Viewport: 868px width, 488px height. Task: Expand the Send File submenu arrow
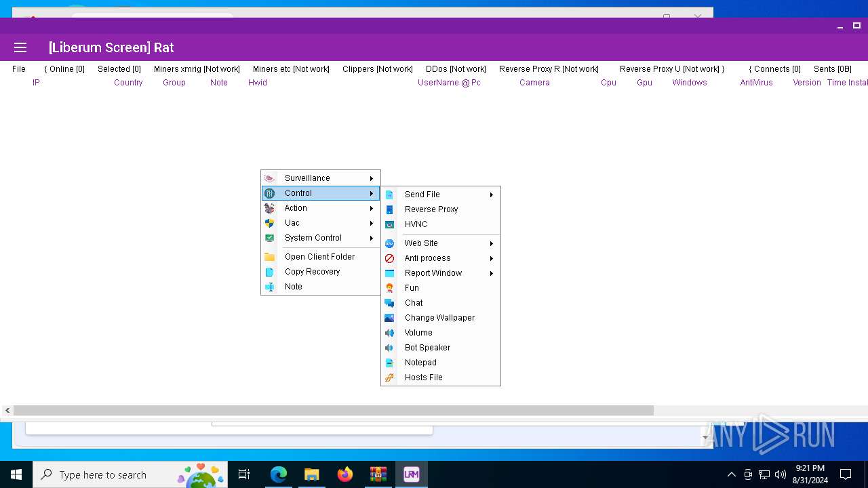[x=492, y=195]
